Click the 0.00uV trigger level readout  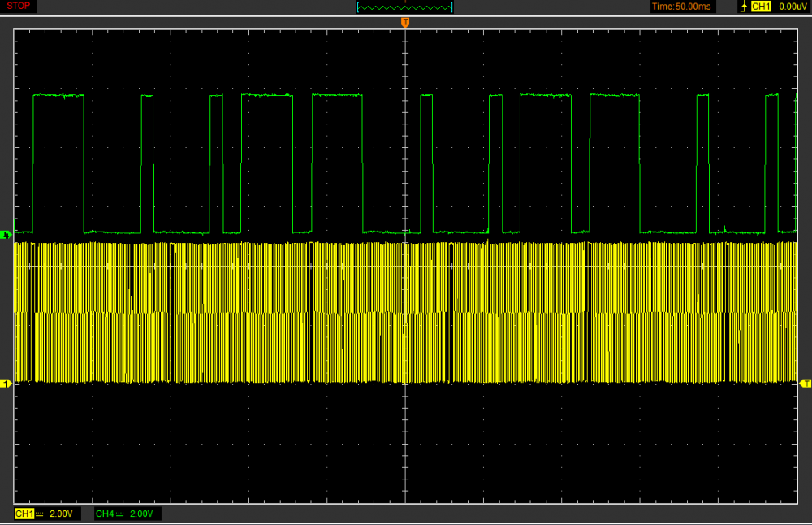(x=791, y=7)
